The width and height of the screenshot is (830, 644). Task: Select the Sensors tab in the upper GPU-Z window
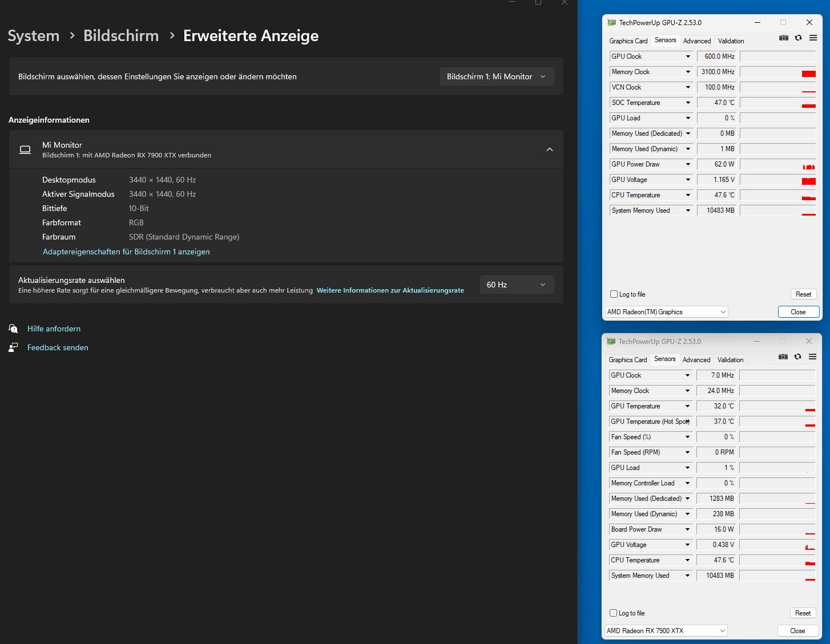pyautogui.click(x=665, y=40)
